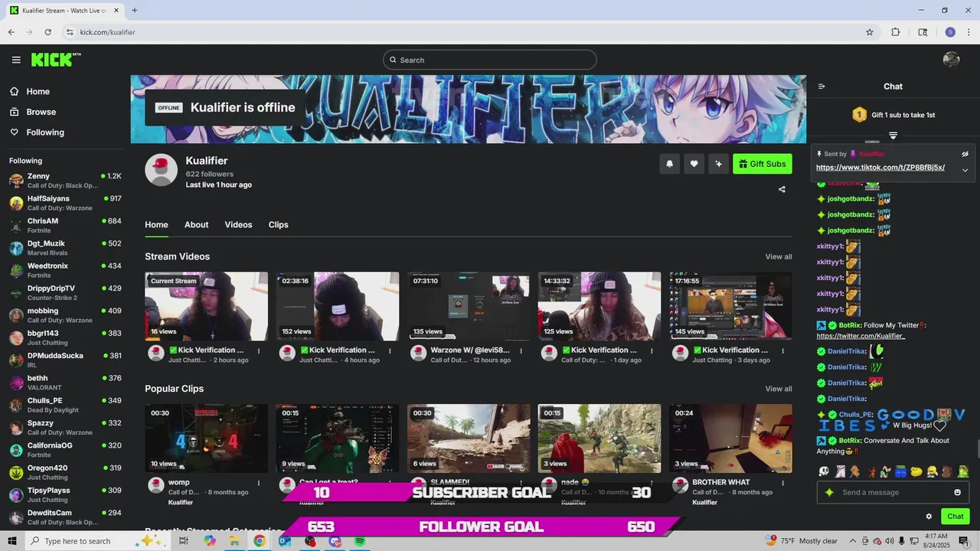Image resolution: width=980 pixels, height=551 pixels.
Task: Click Gift Subs button
Action: point(763,164)
